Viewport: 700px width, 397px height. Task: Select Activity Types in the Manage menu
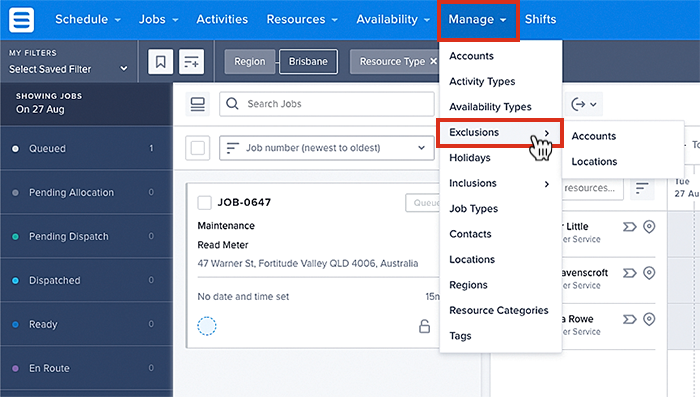point(482,81)
